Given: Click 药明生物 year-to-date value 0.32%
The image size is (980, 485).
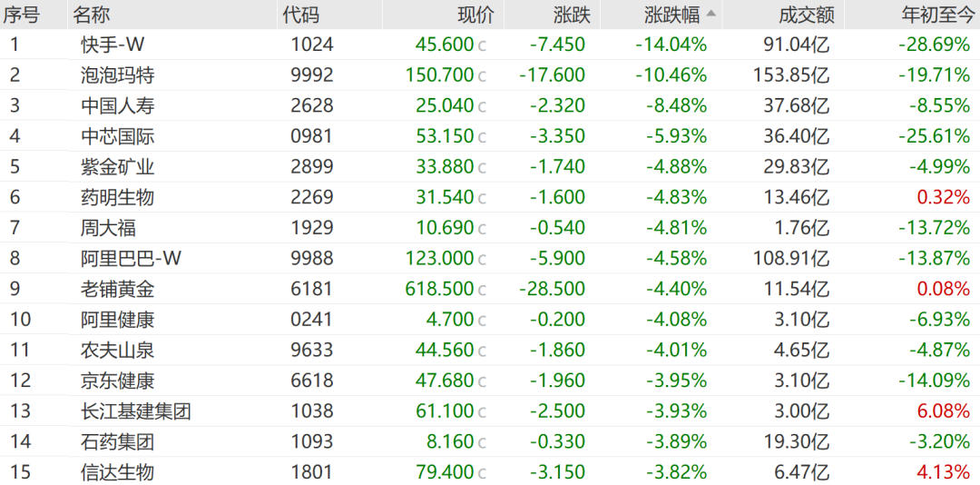Looking at the screenshot, I should click(944, 197).
